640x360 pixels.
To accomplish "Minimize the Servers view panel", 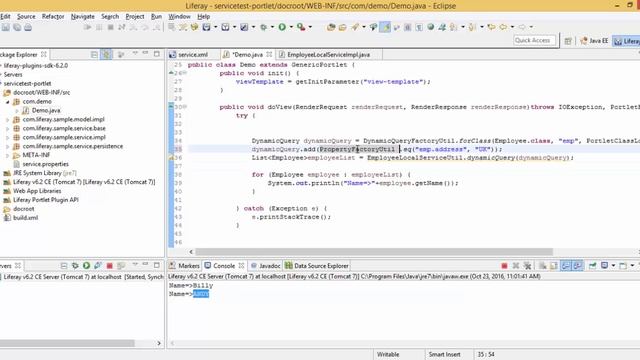I will point(145,265).
